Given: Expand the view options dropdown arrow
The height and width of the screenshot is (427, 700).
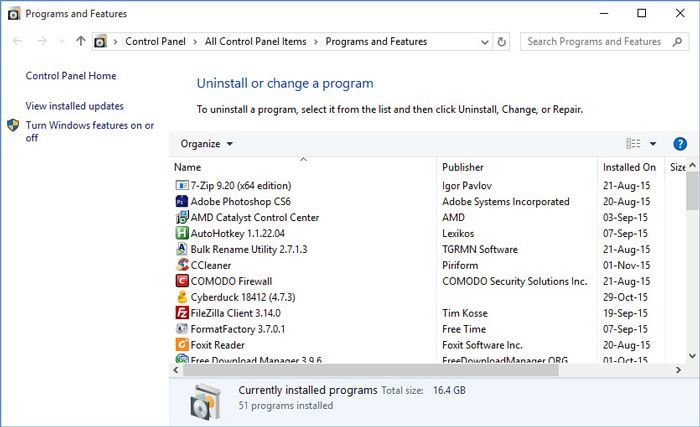Looking at the screenshot, I should pos(653,144).
